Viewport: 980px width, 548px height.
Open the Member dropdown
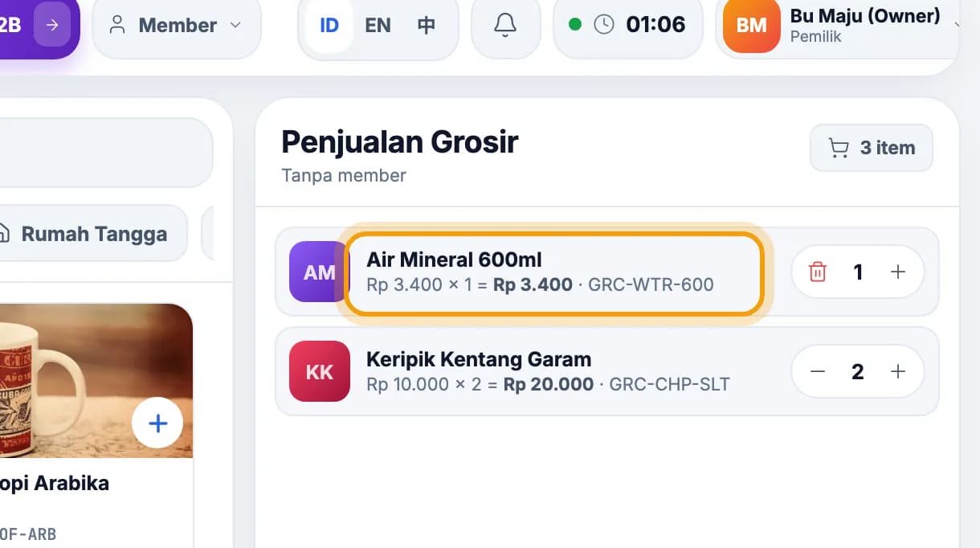point(177,26)
